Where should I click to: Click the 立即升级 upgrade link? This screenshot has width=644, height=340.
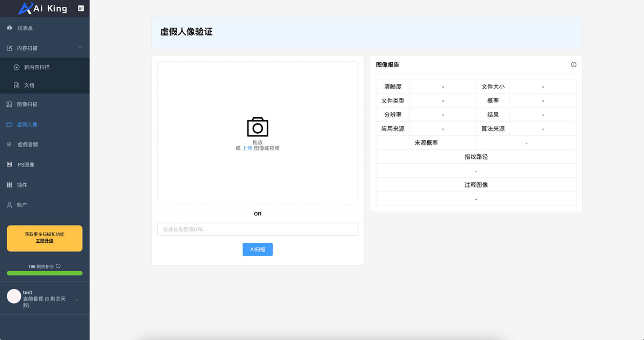(45, 241)
